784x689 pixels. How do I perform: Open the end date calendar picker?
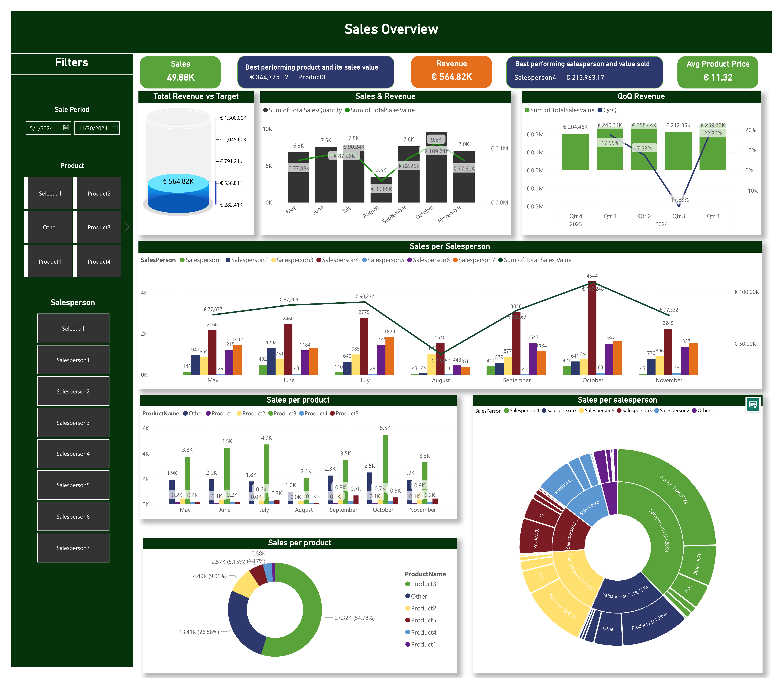coord(114,128)
